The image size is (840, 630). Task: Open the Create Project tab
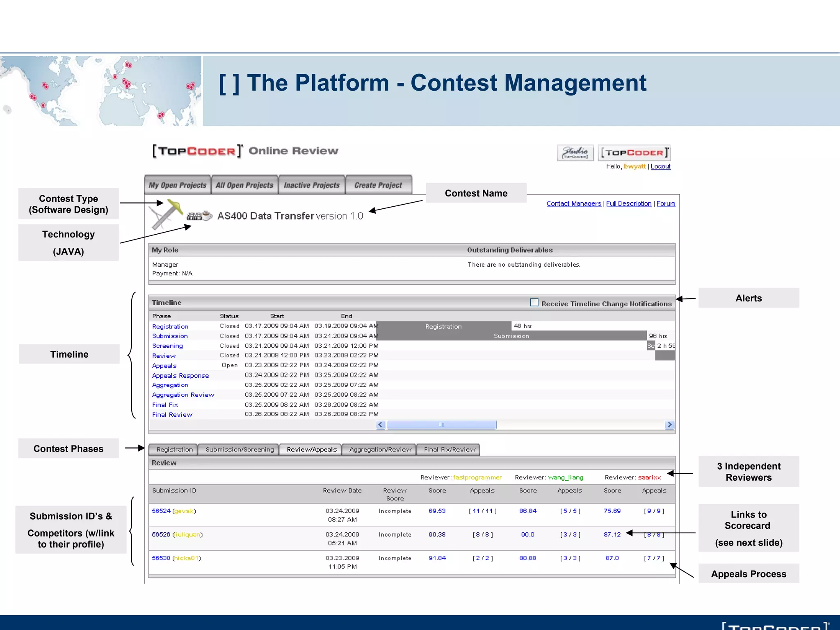pos(378,185)
